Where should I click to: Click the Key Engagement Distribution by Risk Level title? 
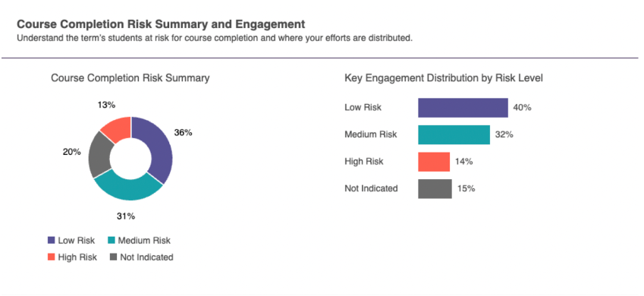coord(444,77)
